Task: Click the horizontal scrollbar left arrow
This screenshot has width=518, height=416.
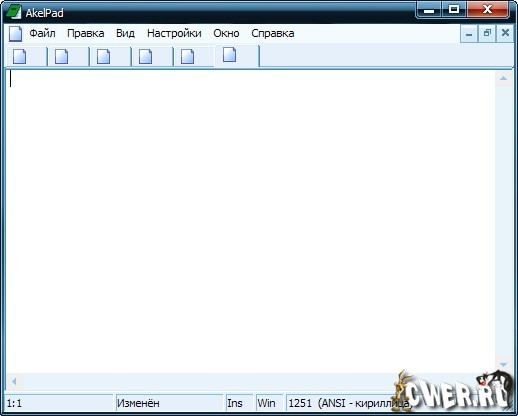Action: pos(14,381)
